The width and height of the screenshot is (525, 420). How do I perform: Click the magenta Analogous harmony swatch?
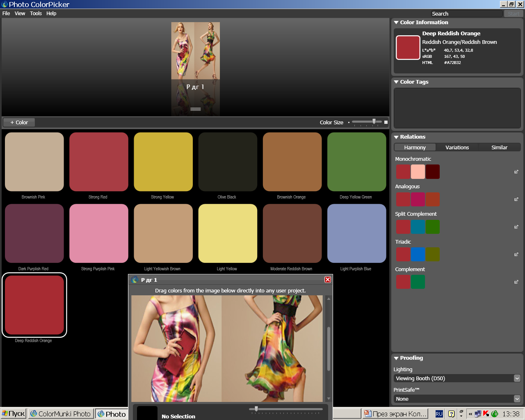pyautogui.click(x=418, y=199)
